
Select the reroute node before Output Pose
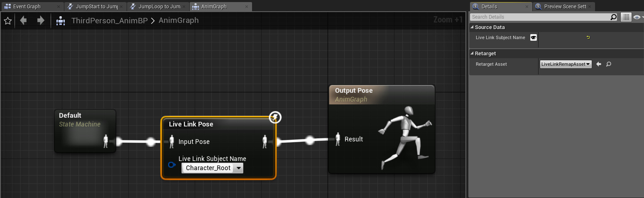tap(309, 140)
